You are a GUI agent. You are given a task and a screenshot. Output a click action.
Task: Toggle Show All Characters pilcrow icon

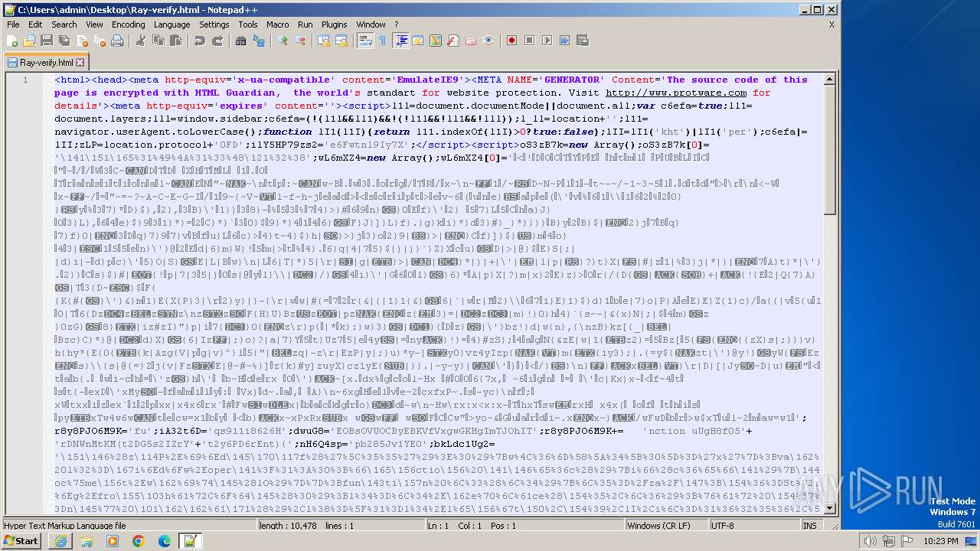coord(382,41)
